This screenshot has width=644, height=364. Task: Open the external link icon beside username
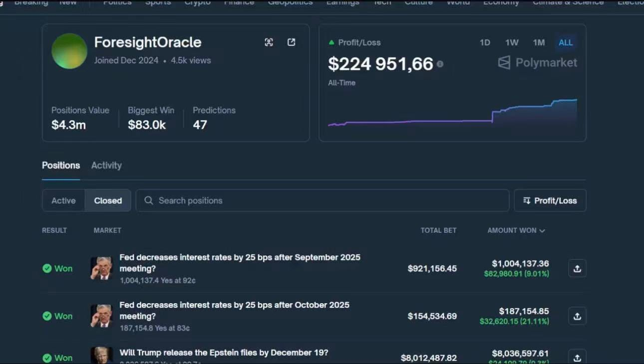[292, 42]
